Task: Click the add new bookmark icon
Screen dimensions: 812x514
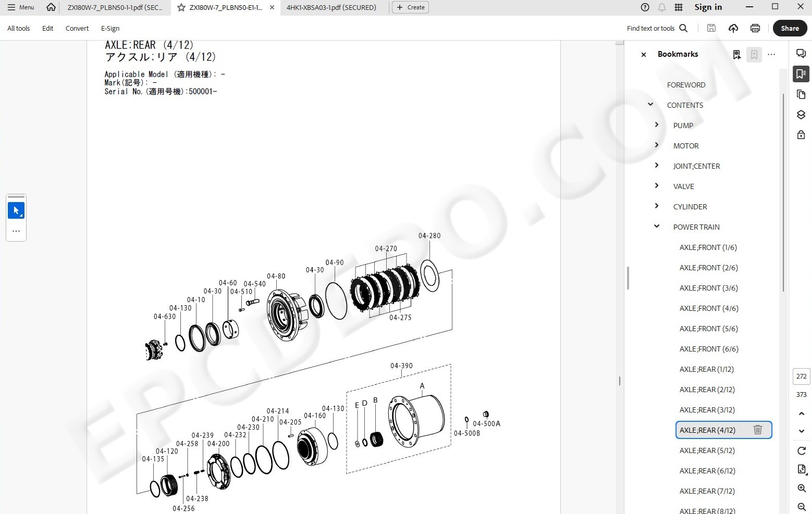Action: (x=754, y=54)
